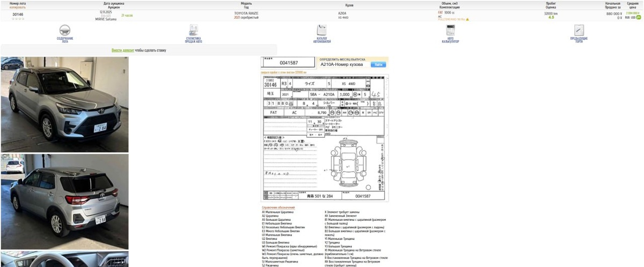
Task: Click the 12.11.2025 auction date text
Action: [106, 11]
